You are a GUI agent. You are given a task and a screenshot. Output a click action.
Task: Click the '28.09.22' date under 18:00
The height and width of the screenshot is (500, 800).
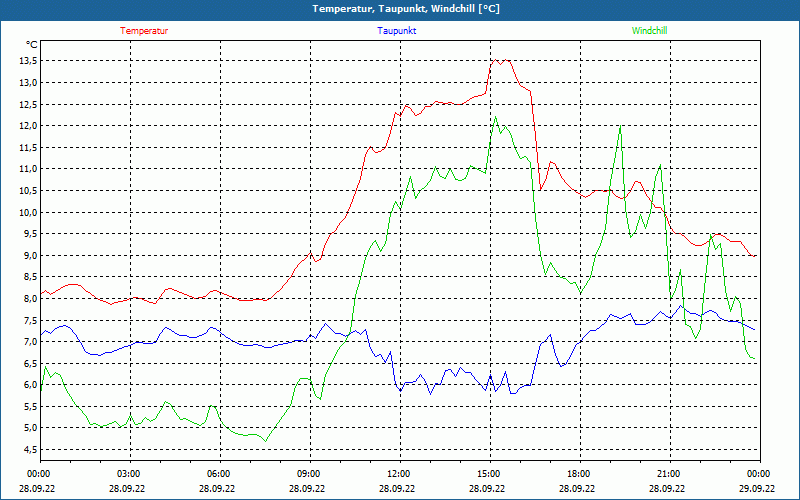577,489
